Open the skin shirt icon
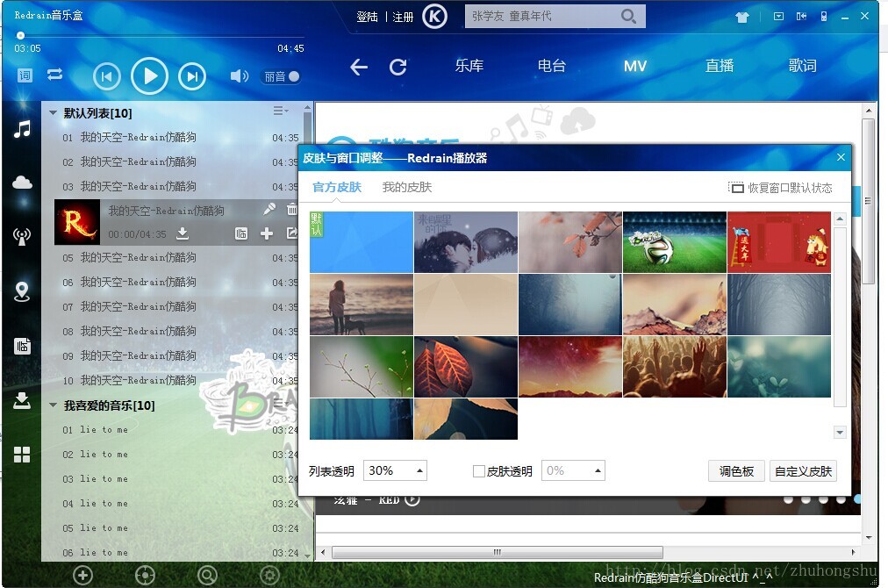 (741, 17)
